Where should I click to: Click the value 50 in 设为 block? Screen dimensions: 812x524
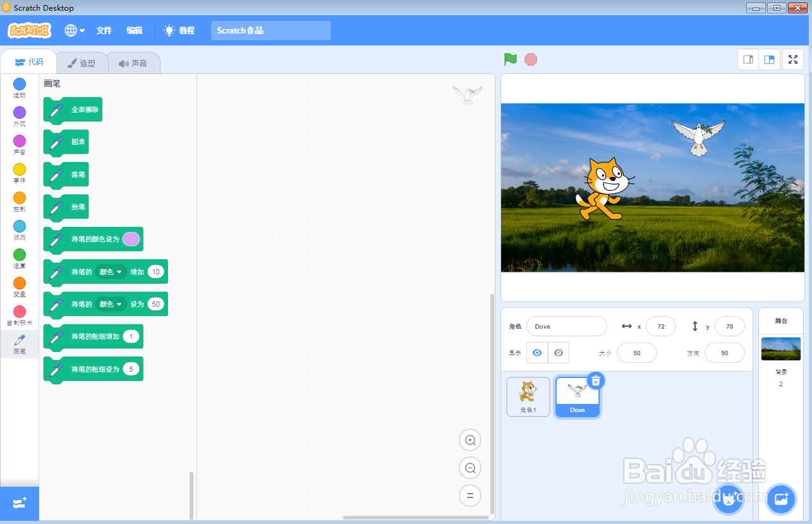point(156,304)
